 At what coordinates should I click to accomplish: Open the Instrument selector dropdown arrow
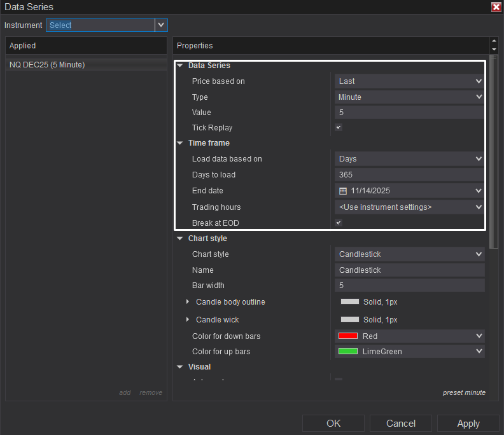point(161,25)
